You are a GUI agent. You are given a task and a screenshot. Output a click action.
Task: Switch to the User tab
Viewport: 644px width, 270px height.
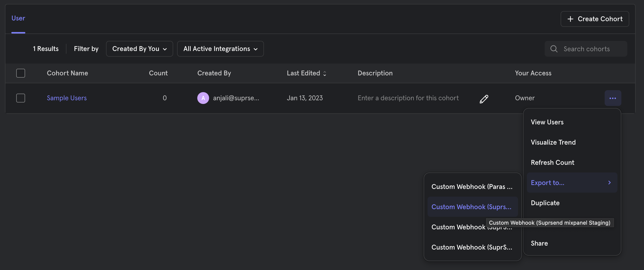tap(18, 18)
